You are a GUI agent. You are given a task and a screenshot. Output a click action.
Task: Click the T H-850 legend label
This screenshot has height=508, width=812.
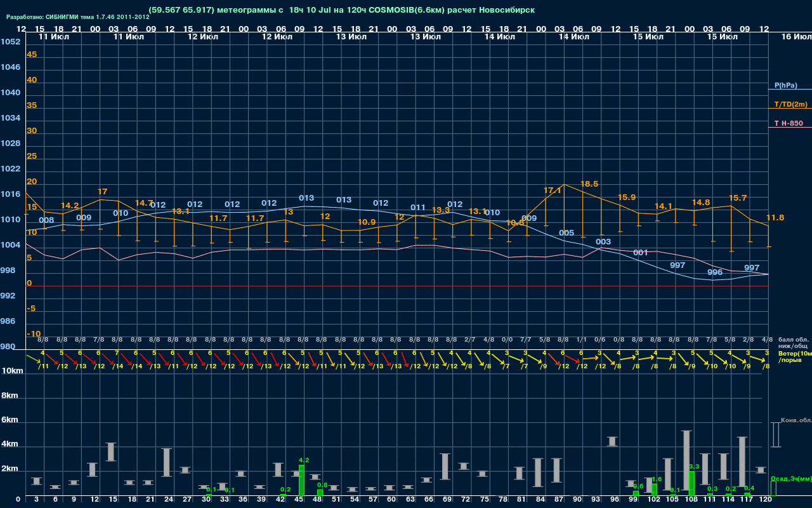790,123
